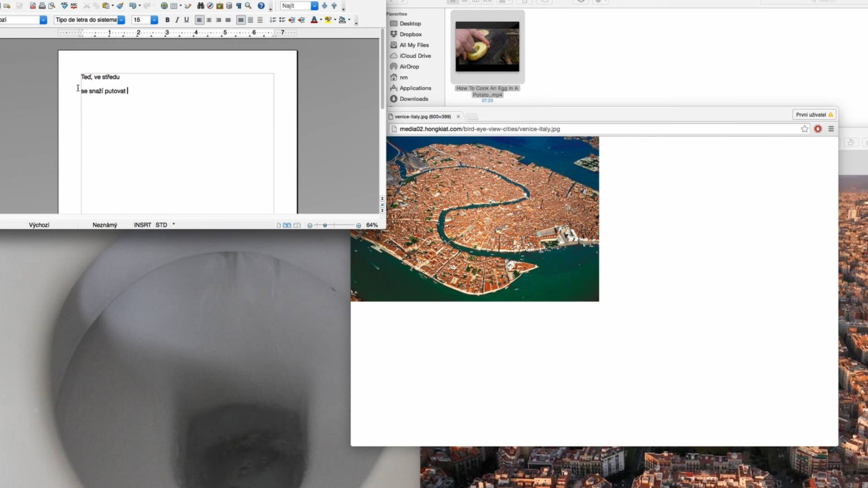Bookmark page with the star icon

click(x=805, y=129)
